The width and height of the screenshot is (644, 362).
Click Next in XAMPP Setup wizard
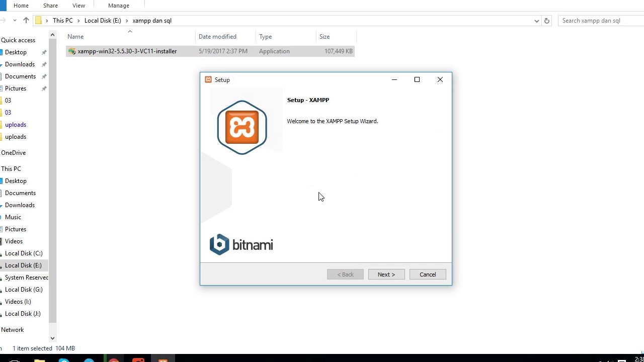pos(386,275)
